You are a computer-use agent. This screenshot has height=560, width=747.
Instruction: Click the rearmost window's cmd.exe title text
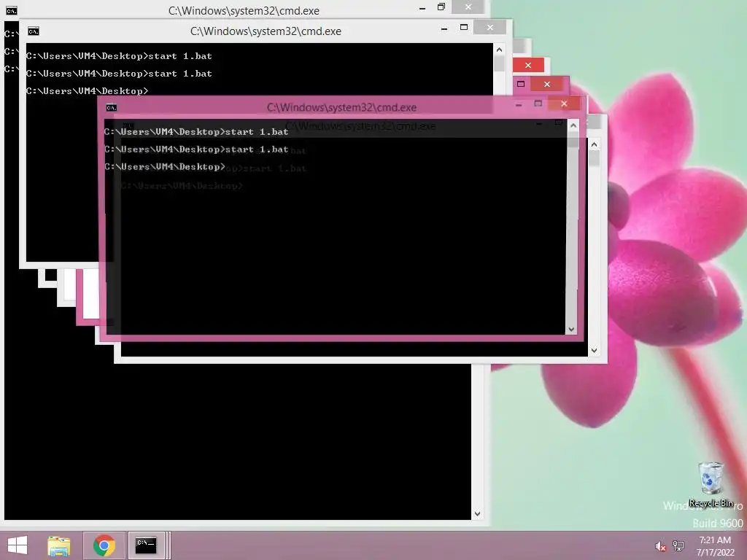244,11
